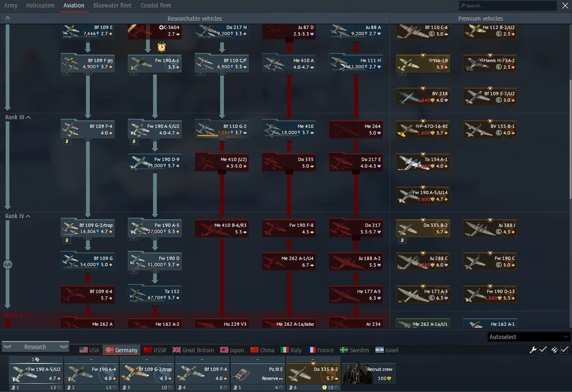Pick the premium Ju 288 C bomber
This screenshot has height=392, width=572.
coord(423,261)
